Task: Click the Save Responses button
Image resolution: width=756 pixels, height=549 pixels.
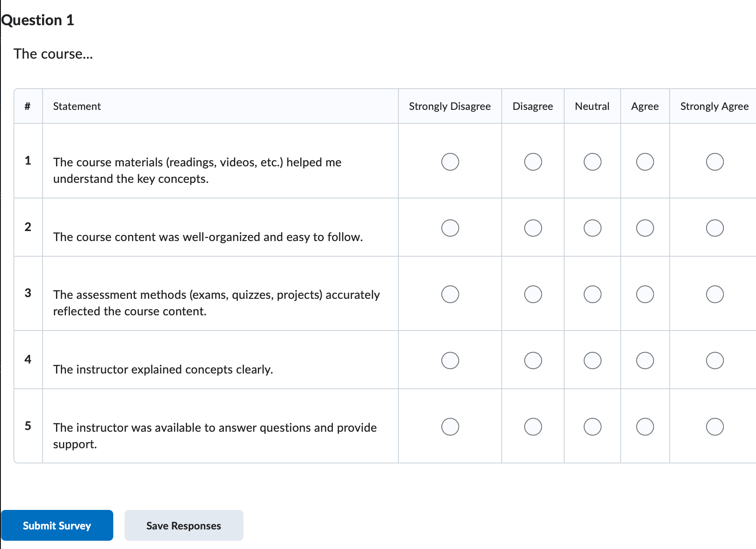Action: click(x=184, y=525)
